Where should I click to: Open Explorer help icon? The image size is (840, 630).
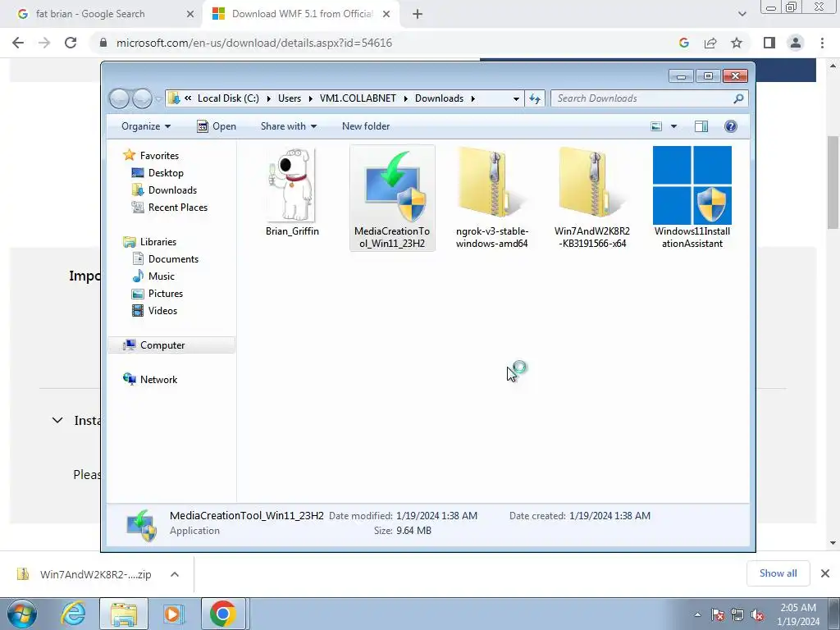[731, 126]
